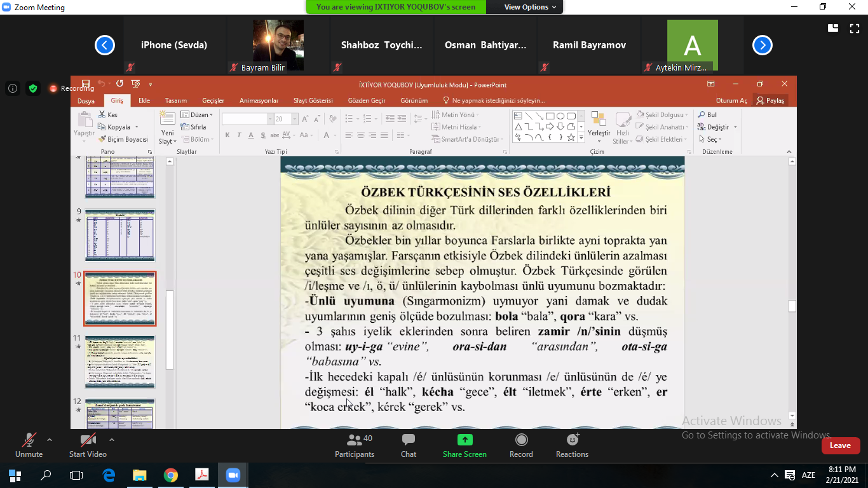Expand the shapes gallery more arrow

pos(581,137)
